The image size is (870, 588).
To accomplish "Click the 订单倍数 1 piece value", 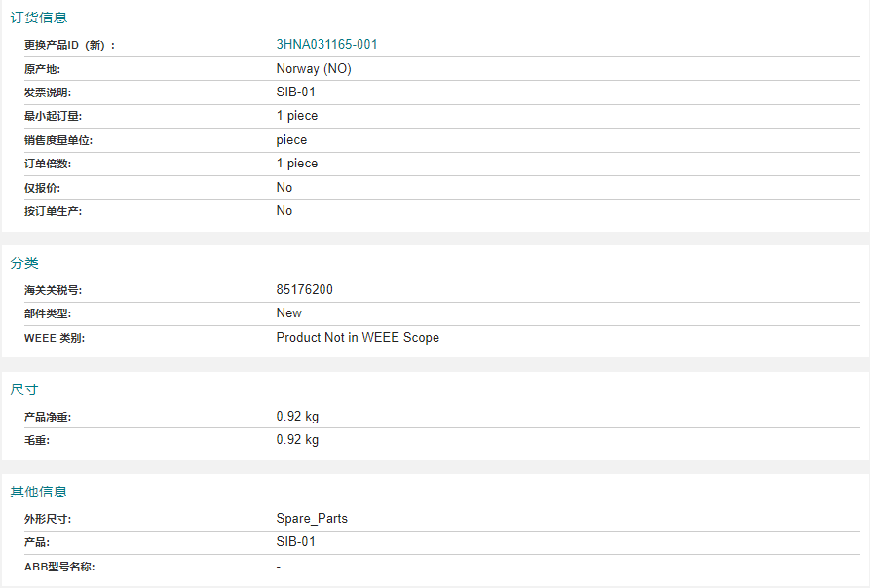I will (297, 164).
